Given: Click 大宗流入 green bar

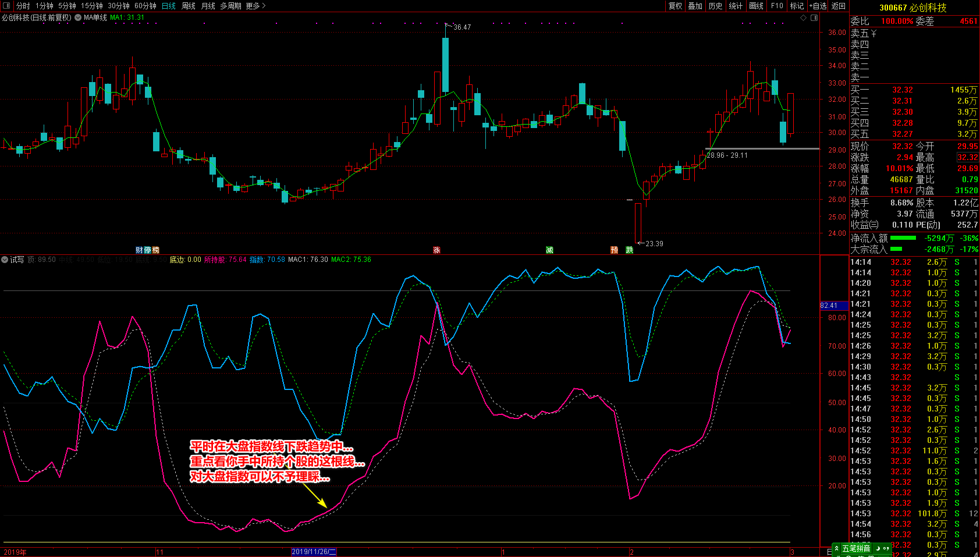Looking at the screenshot, I should [896, 249].
